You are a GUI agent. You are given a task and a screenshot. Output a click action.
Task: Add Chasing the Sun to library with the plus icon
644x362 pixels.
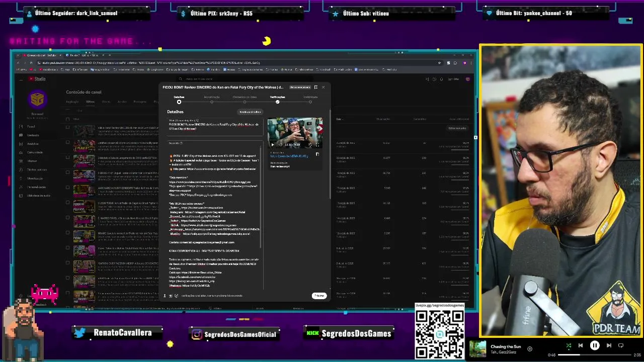[530, 348]
